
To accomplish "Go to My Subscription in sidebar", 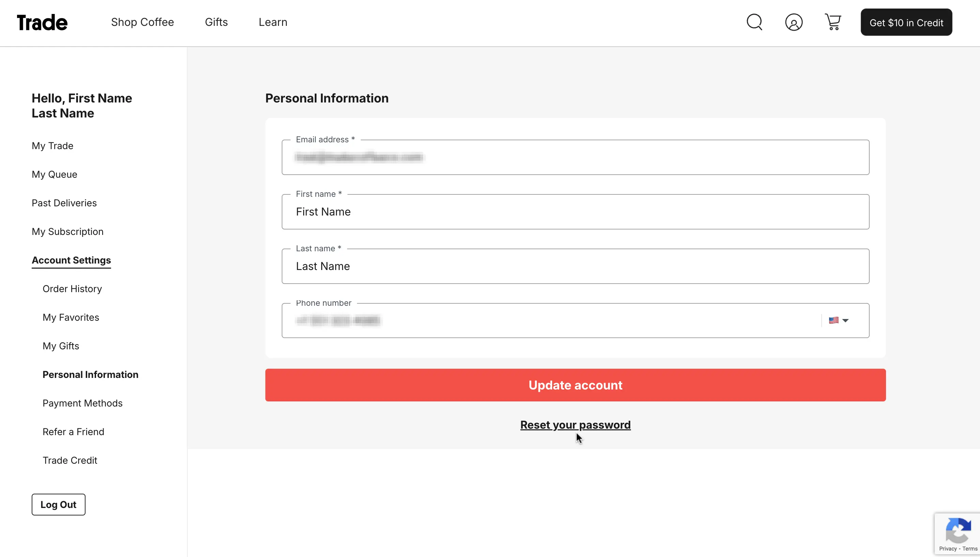I will [67, 232].
